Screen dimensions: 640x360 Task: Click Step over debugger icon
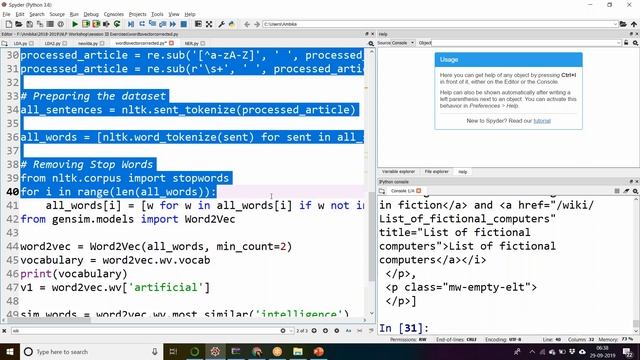click(142, 24)
